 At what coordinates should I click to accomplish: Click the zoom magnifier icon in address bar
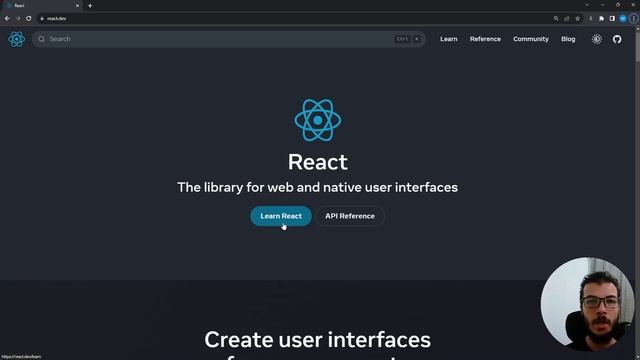pos(556,18)
